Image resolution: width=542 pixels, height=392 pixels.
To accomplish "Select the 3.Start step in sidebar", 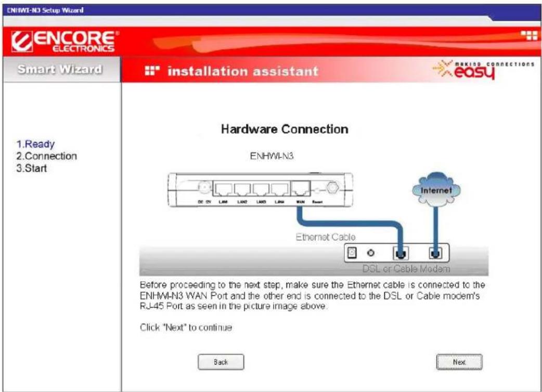I will pyautogui.click(x=31, y=168).
